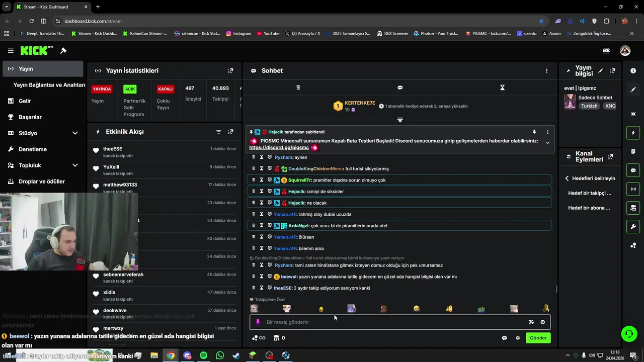The width and height of the screenshot is (644, 362).
Task: Click the translate icon in message box
Action: coord(531,322)
